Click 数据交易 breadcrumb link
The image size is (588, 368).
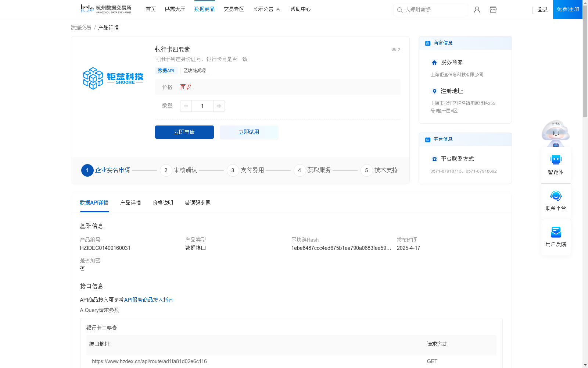point(81,28)
